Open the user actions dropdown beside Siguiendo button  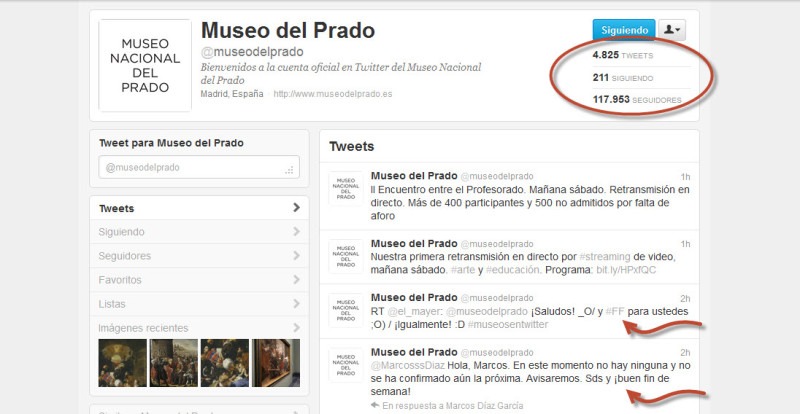[674, 30]
